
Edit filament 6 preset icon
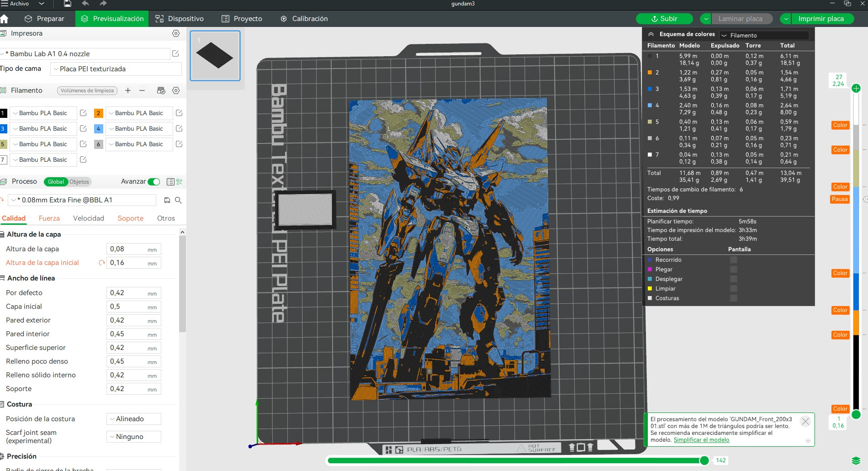point(179,144)
